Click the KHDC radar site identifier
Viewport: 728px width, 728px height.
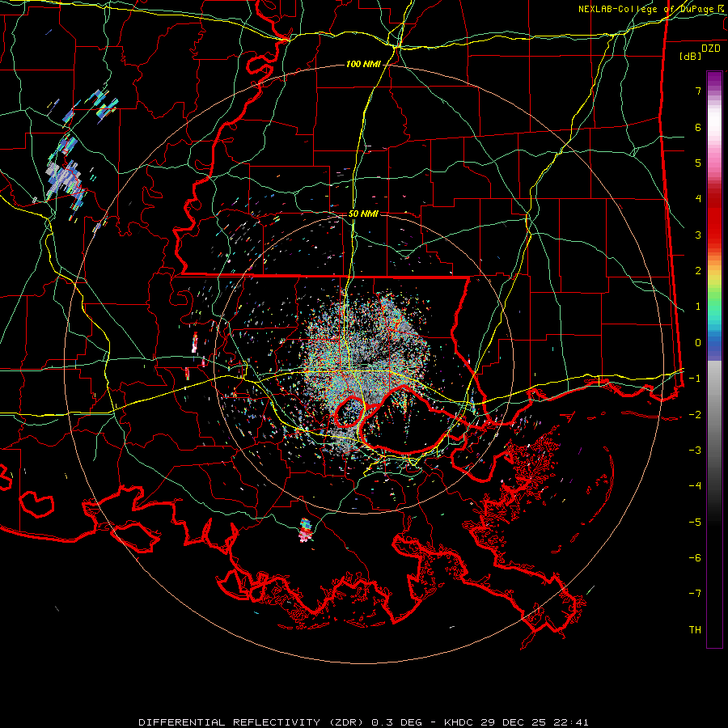459,722
